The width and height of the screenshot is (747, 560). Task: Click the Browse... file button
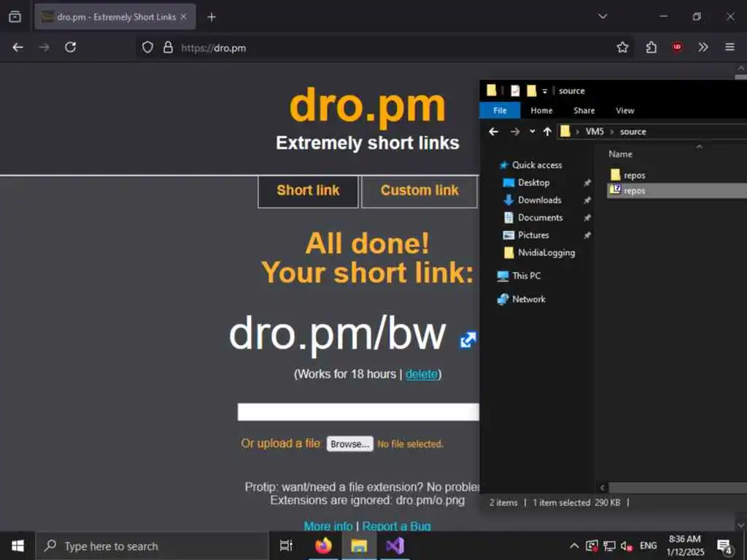point(349,444)
